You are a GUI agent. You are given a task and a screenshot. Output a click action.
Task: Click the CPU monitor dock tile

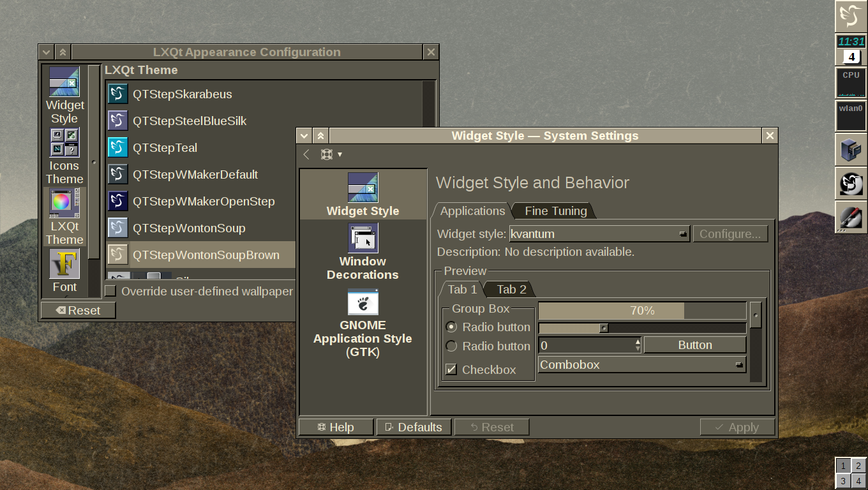coord(851,83)
